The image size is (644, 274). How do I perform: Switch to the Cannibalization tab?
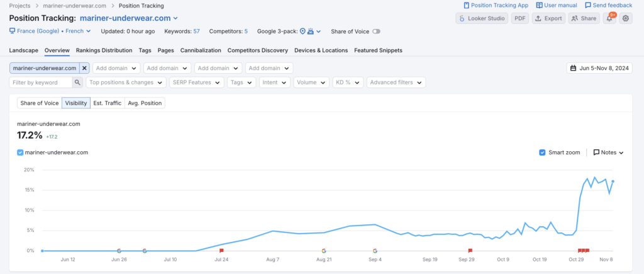[x=201, y=50]
